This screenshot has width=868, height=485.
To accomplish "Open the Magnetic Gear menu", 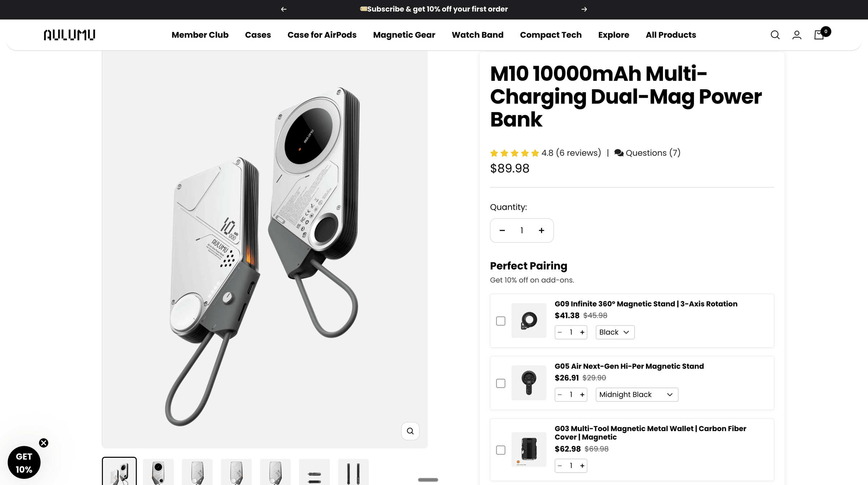I will click(x=404, y=35).
